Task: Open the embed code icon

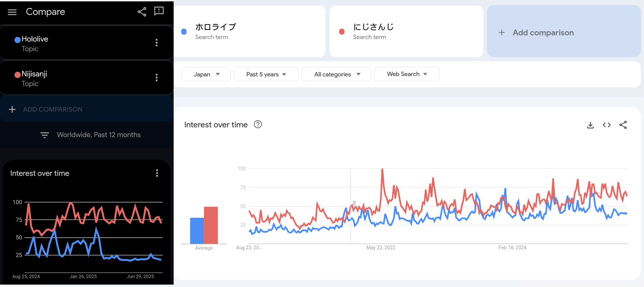Action: click(607, 125)
